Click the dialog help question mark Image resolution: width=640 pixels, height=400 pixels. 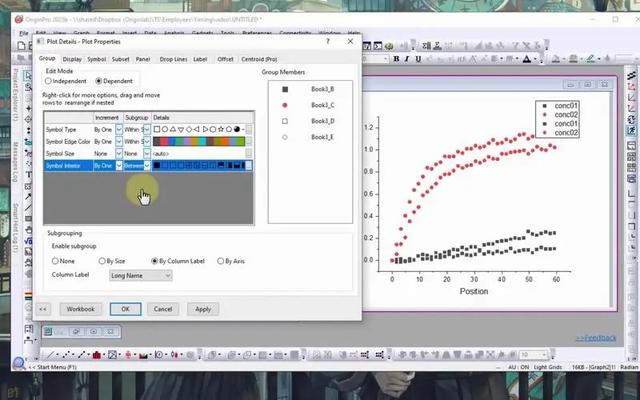click(x=329, y=43)
